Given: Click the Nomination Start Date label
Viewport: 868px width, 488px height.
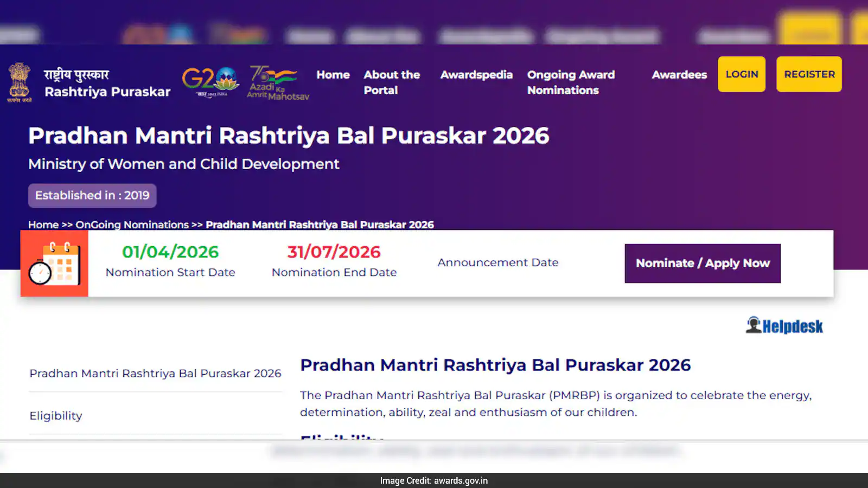Looking at the screenshot, I should tap(170, 272).
